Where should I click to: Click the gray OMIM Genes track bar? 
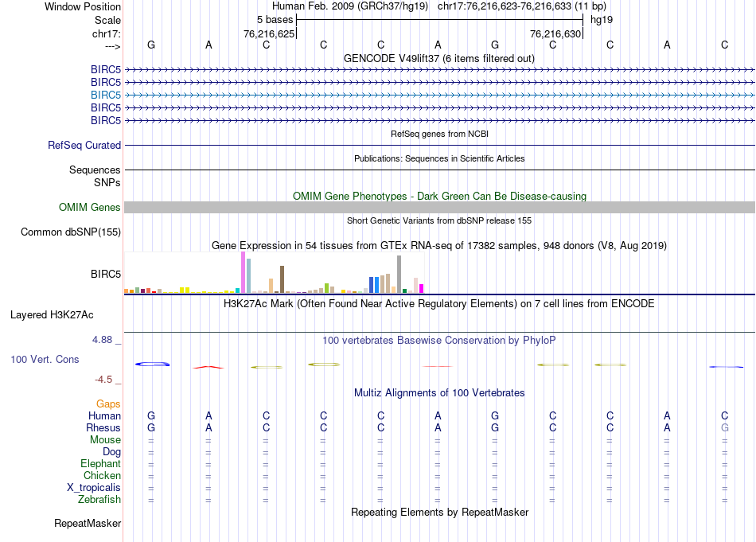coord(439,208)
